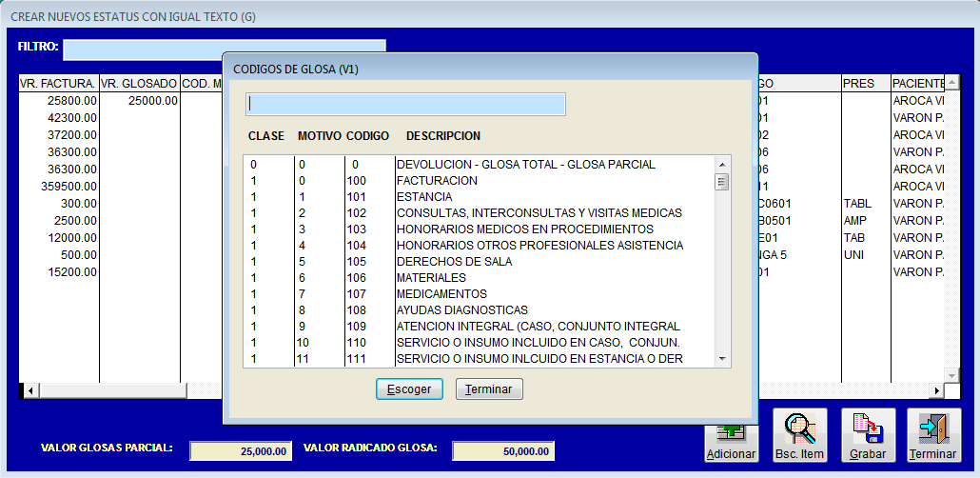
Task: Select the 500.00 invoice value cell
Action: pos(59,254)
